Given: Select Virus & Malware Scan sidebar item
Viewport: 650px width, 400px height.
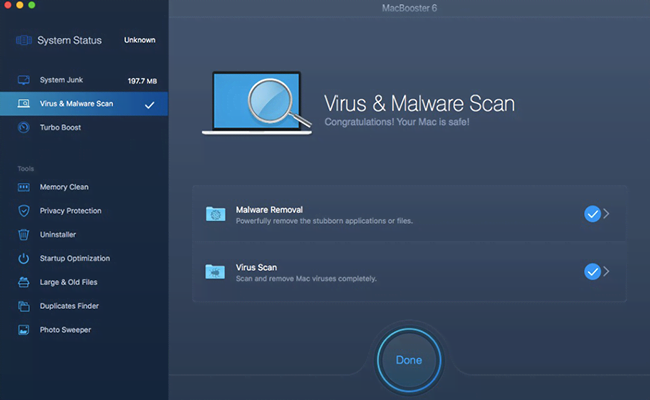Looking at the screenshot, I should (84, 104).
